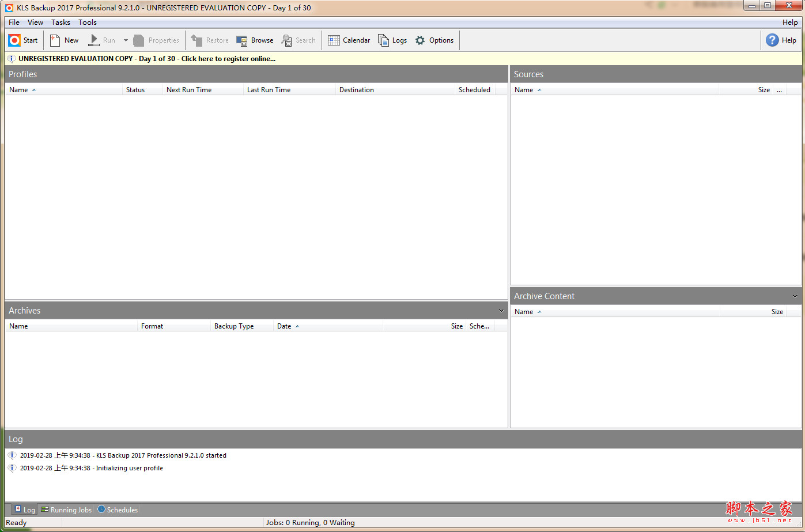Click the 'Ready' status bar text
805x532 pixels.
[x=16, y=523]
